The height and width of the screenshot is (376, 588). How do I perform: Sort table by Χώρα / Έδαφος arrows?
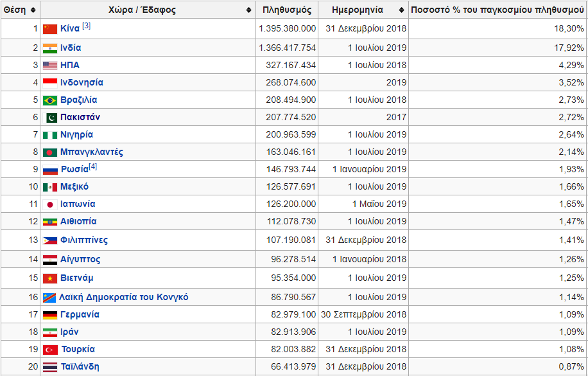point(248,10)
